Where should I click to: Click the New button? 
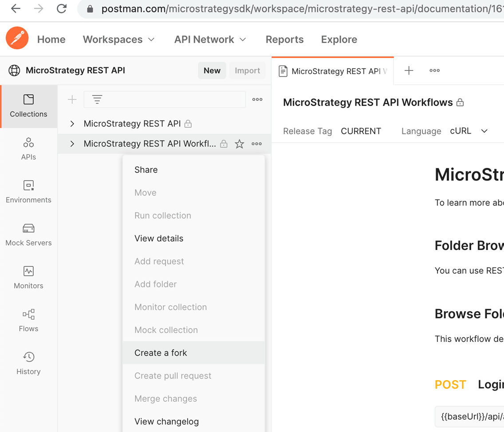click(x=212, y=71)
